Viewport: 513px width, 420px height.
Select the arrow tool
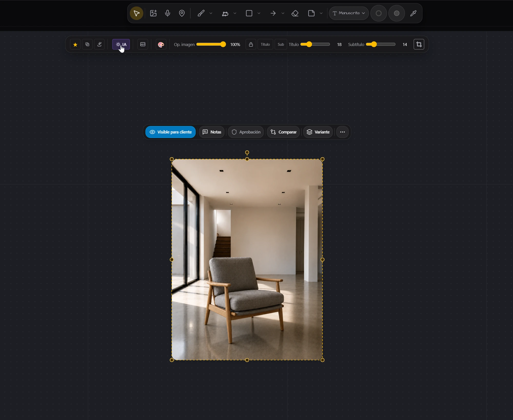click(x=273, y=13)
